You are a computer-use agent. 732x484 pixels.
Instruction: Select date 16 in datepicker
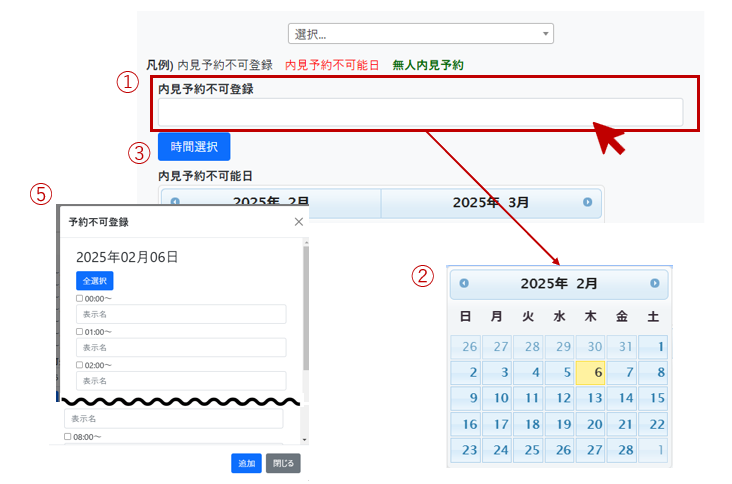tap(465, 424)
